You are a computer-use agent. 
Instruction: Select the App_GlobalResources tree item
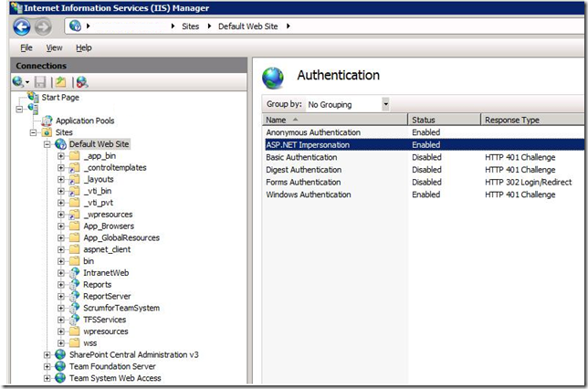121,237
